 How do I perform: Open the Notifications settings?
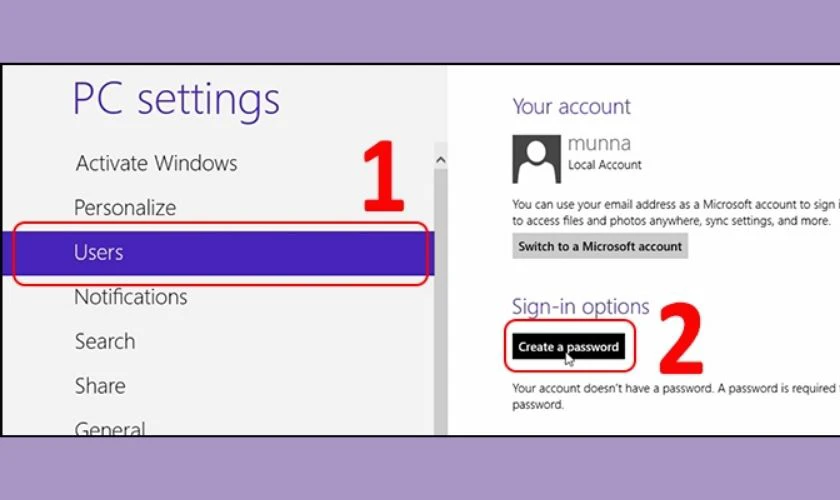tap(131, 296)
